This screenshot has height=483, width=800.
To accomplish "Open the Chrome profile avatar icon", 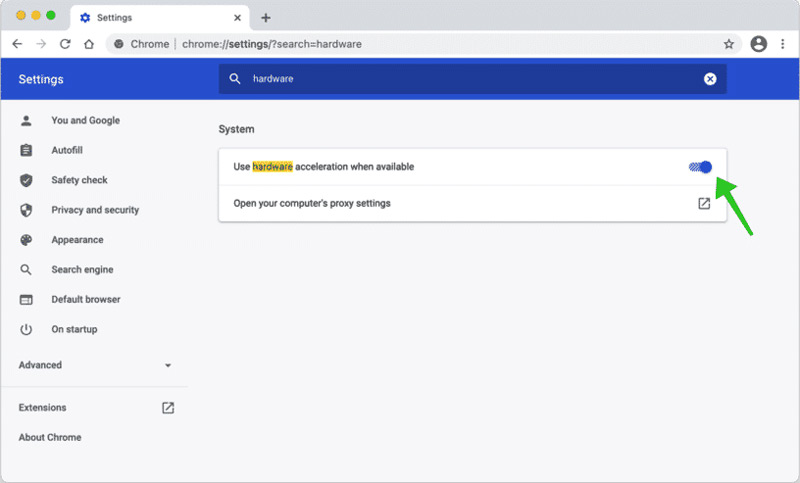I will [x=758, y=44].
